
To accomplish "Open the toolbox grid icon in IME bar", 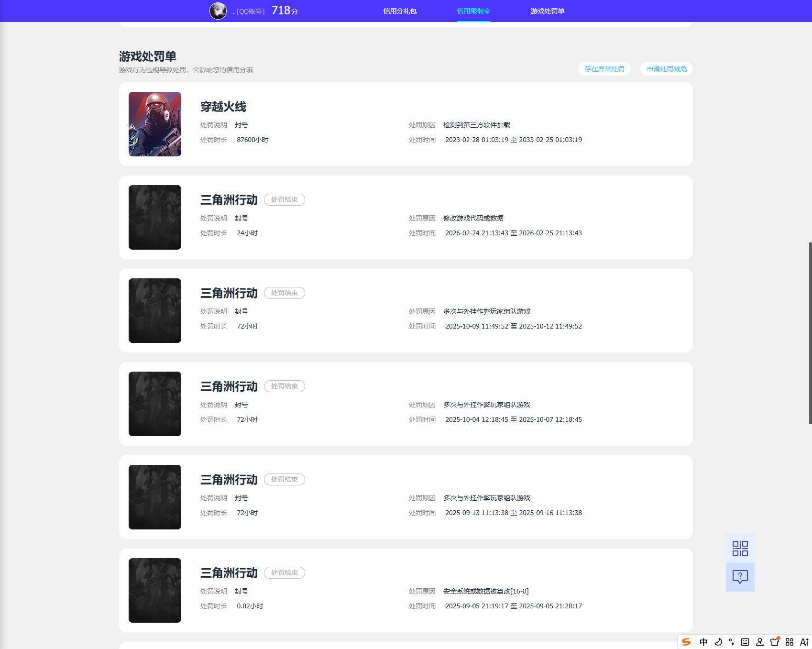I will tap(790, 642).
